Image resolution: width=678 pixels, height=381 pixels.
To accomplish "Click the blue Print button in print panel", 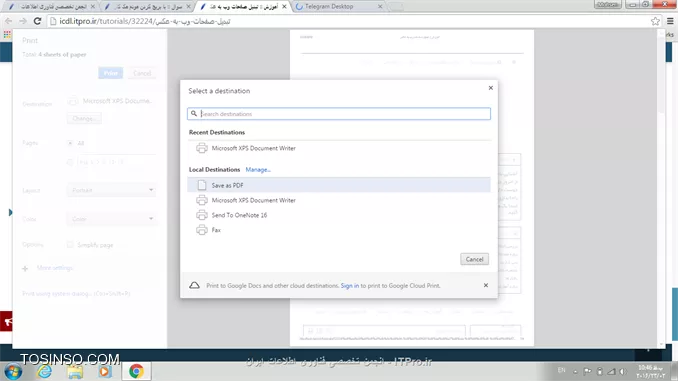I will [110, 73].
